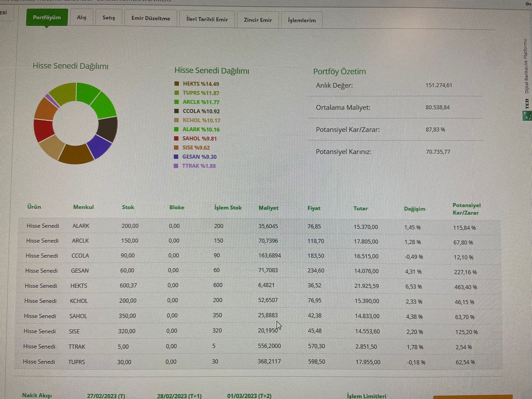Click the Potansiyel Kar/Zarar value 87,83 %

coord(435,129)
